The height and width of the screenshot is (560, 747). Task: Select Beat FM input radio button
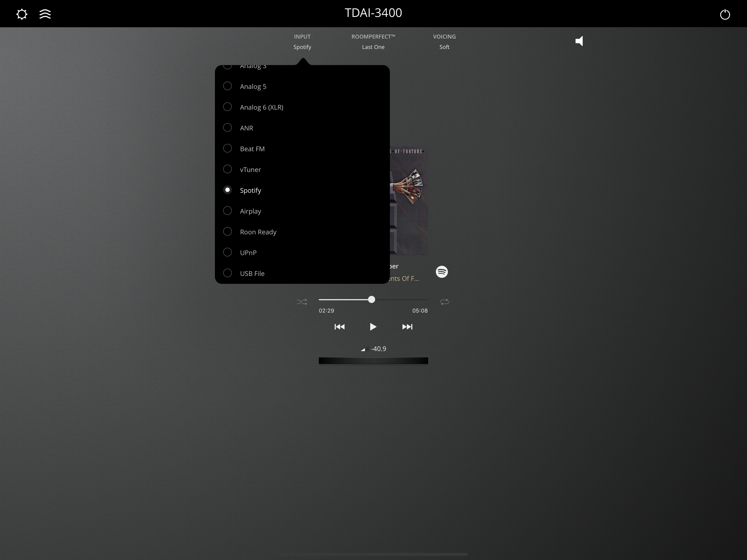click(x=227, y=148)
